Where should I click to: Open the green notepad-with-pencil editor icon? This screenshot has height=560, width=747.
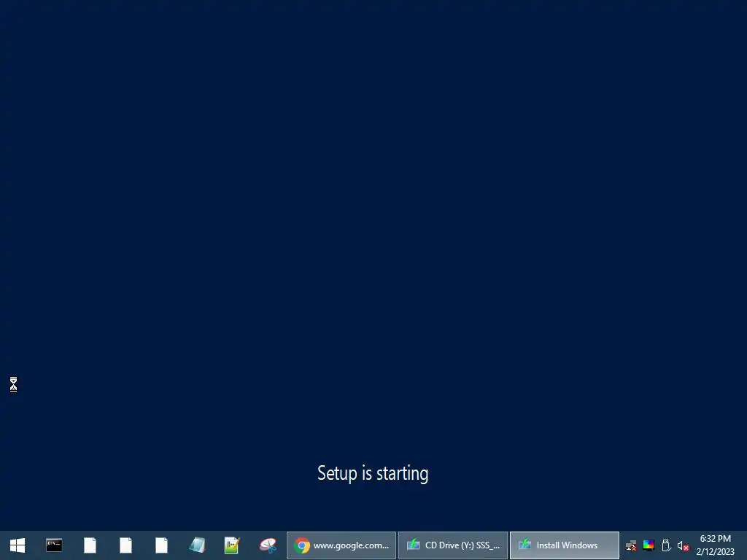pos(232,545)
